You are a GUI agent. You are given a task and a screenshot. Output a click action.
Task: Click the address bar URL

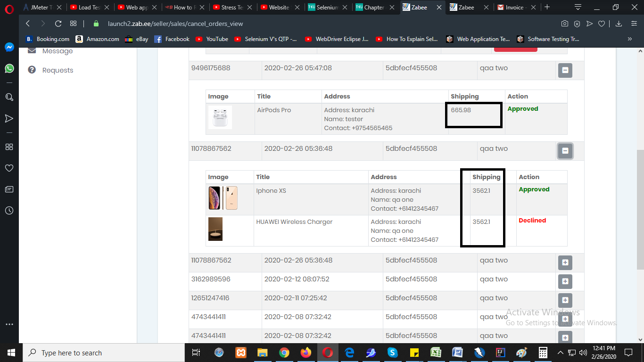point(175,24)
